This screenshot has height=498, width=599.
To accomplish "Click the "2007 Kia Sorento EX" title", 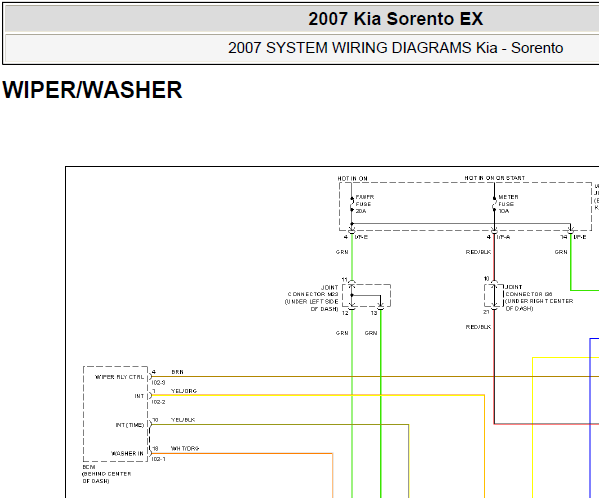I will pos(395,19).
